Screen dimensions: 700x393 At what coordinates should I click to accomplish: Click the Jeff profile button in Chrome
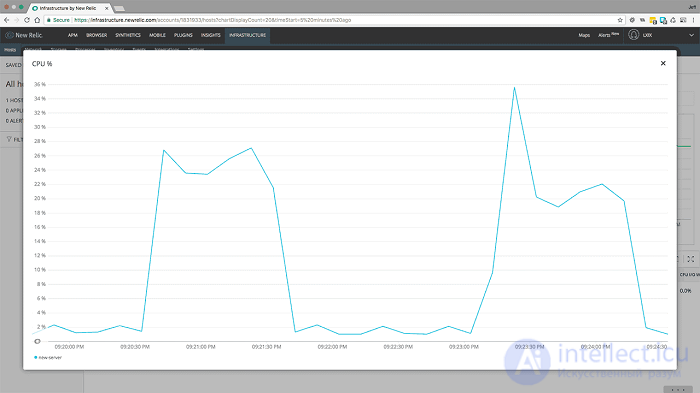pyautogui.click(x=692, y=7)
